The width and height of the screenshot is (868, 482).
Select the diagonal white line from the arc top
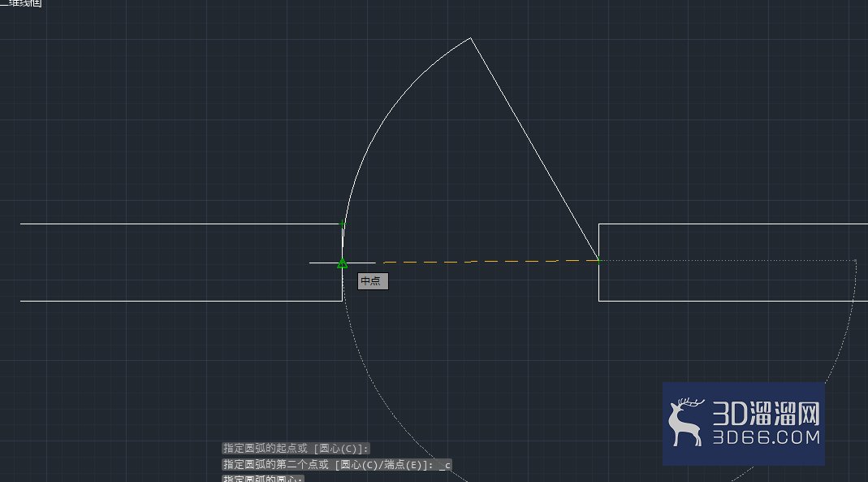[x=535, y=150]
